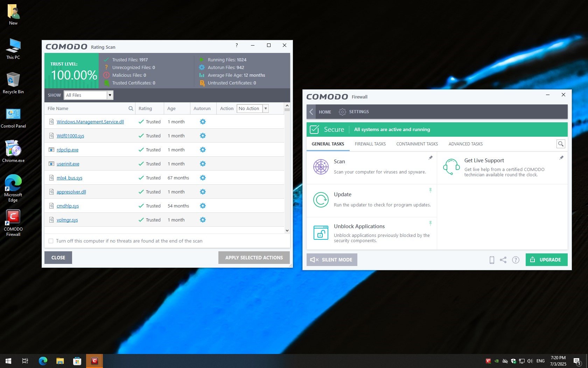Select the Chrome.exe desktop icon
The image size is (588, 368).
tap(13, 151)
